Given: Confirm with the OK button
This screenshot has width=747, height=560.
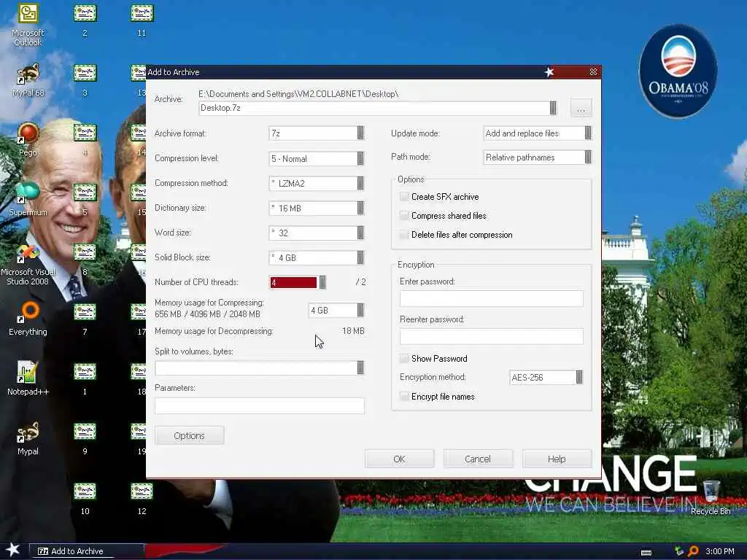Looking at the screenshot, I should pyautogui.click(x=399, y=459).
